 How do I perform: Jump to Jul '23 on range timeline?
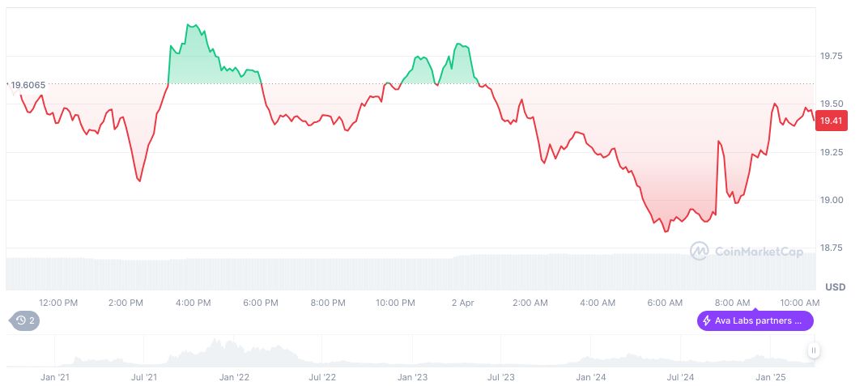(501, 376)
